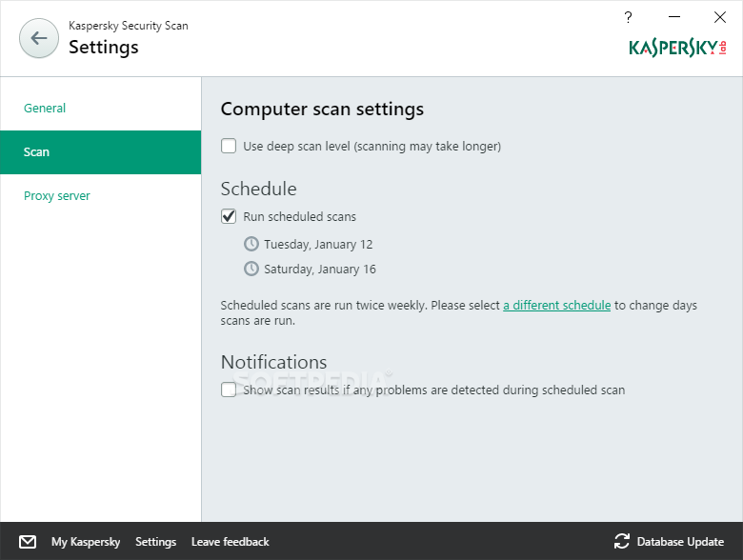Screen dimensions: 743x560
Task: Click the 'Tuesday, January 12' schedule text
Action: tap(318, 245)
